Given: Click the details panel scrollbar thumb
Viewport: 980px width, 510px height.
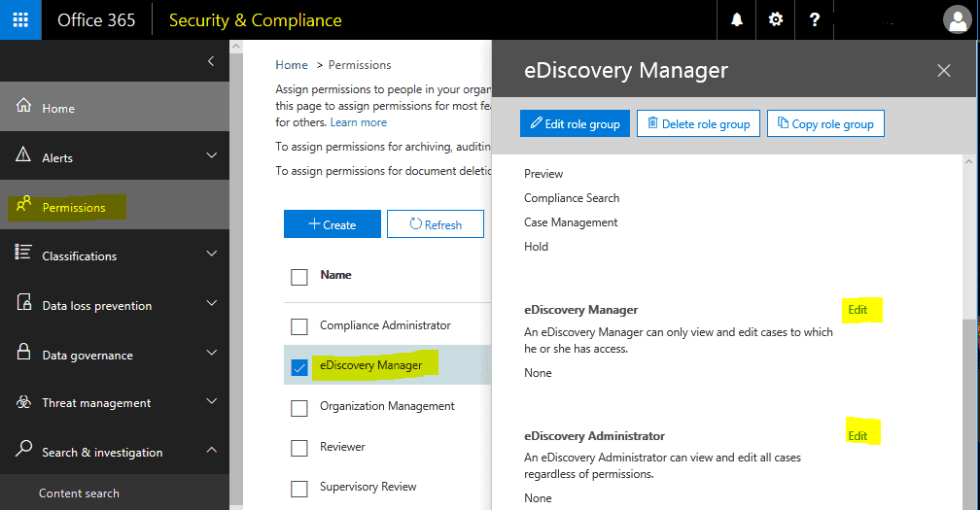Looking at the screenshot, I should (x=968, y=414).
